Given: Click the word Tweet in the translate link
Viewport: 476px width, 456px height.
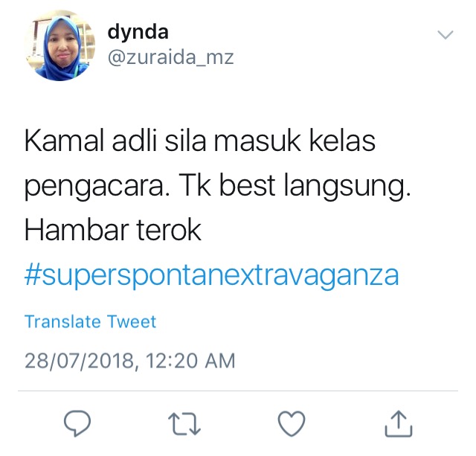Looking at the screenshot, I should pyautogui.click(x=132, y=321).
